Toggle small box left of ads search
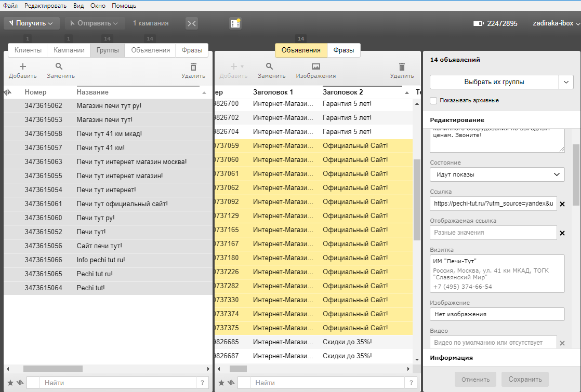 pos(244,383)
